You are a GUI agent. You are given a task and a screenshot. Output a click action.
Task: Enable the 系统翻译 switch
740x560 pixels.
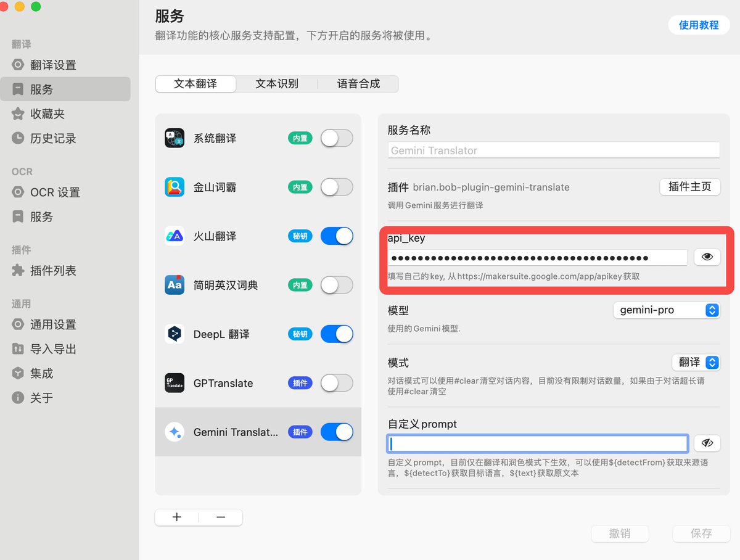tap(337, 138)
